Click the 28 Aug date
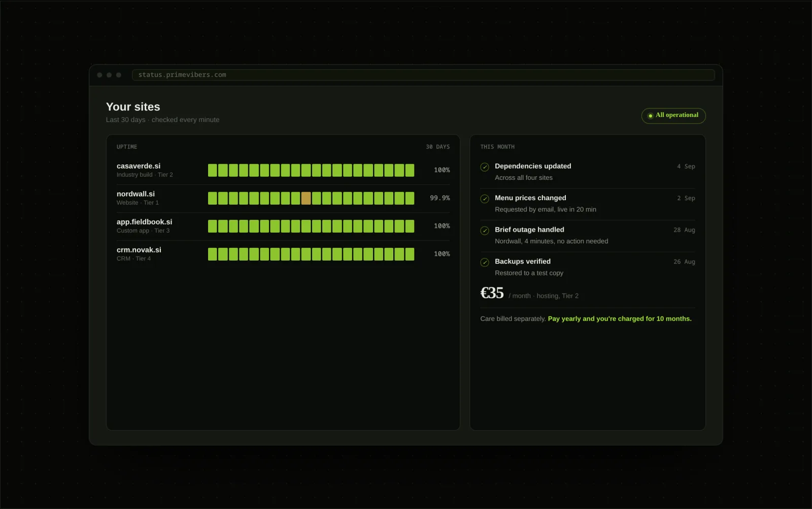 pyautogui.click(x=684, y=230)
